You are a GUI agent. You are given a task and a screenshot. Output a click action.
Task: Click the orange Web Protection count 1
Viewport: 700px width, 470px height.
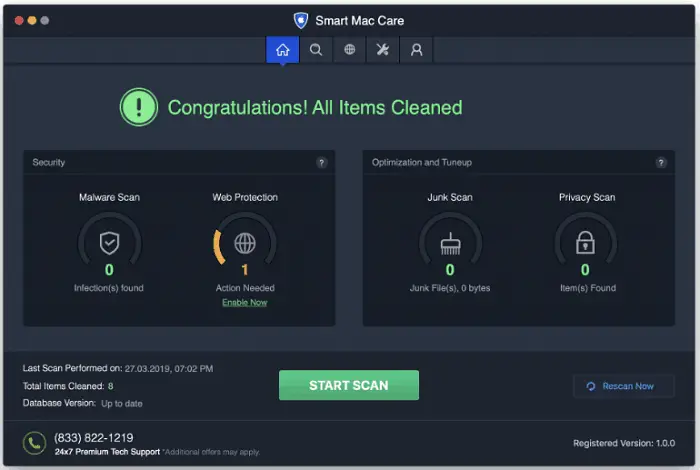[245, 270]
